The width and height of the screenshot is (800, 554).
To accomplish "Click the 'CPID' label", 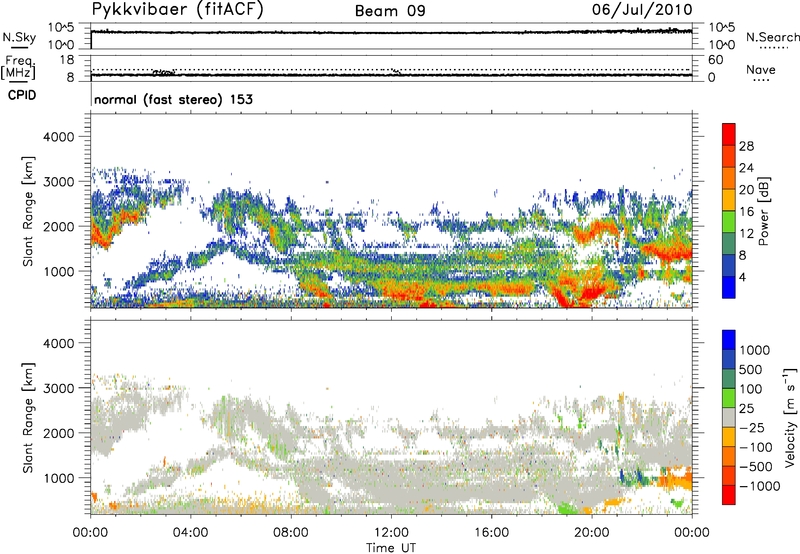I will click(x=22, y=95).
